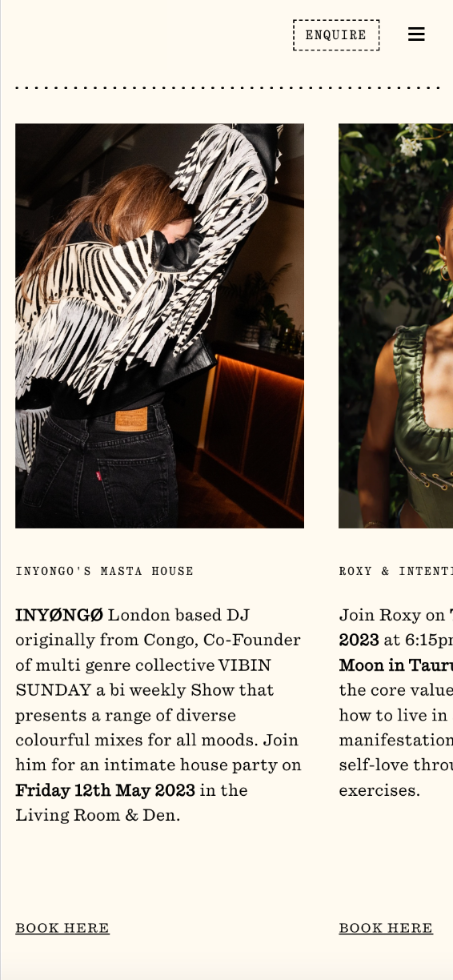The width and height of the screenshot is (453, 980).
Task: Click the ENQUIRE dashed button
Action: [336, 35]
